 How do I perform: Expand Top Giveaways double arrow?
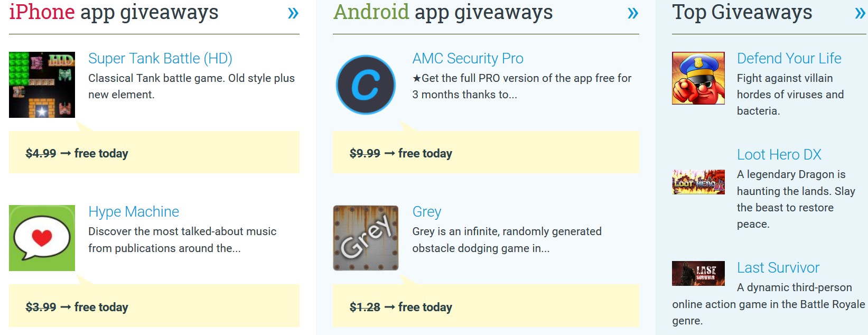(x=860, y=13)
